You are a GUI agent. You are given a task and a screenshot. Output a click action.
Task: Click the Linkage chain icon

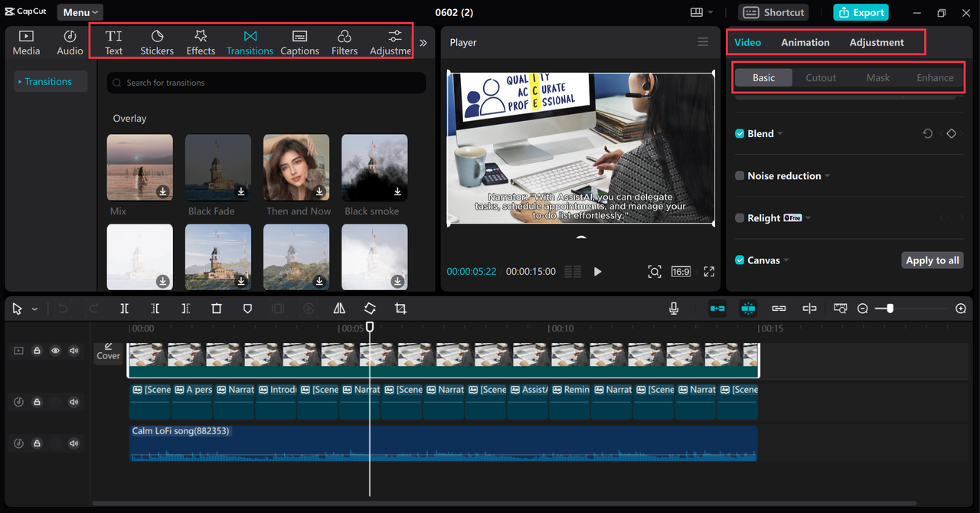click(779, 309)
